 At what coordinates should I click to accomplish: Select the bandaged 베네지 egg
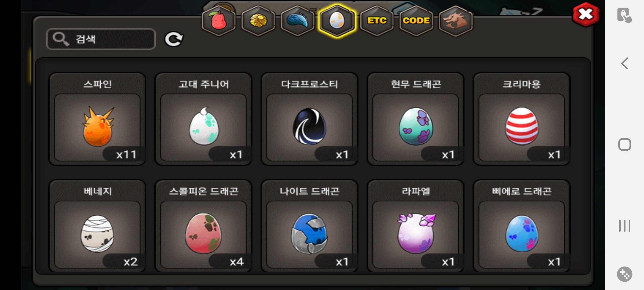(x=97, y=226)
